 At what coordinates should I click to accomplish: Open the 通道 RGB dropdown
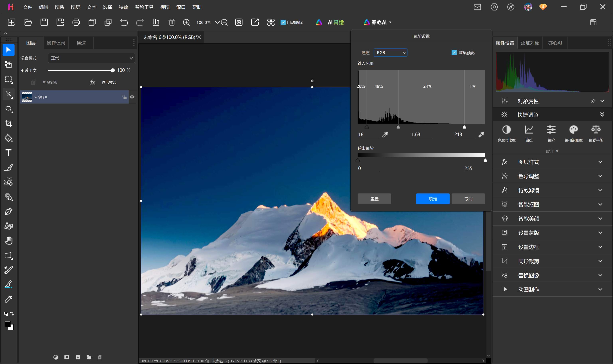pos(390,52)
